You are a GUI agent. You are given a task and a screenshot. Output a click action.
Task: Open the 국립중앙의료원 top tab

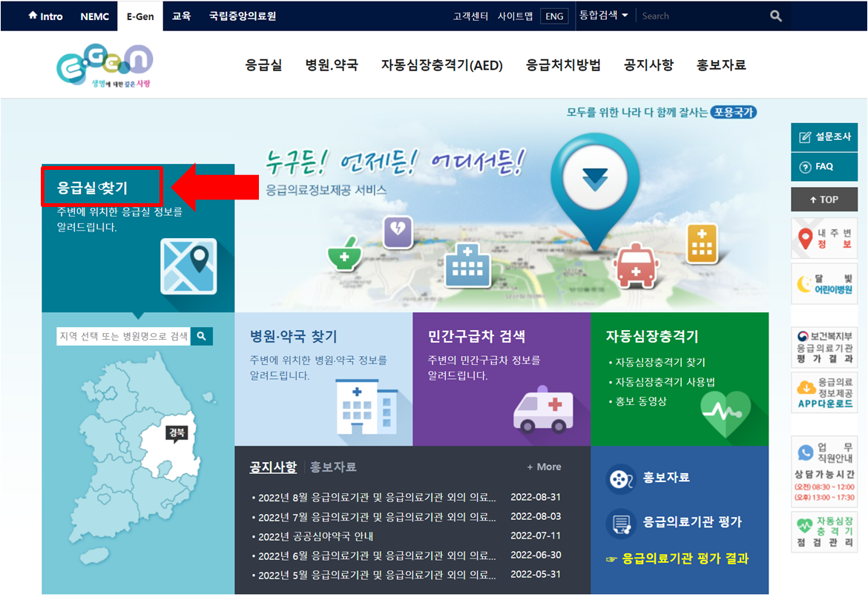(x=243, y=16)
